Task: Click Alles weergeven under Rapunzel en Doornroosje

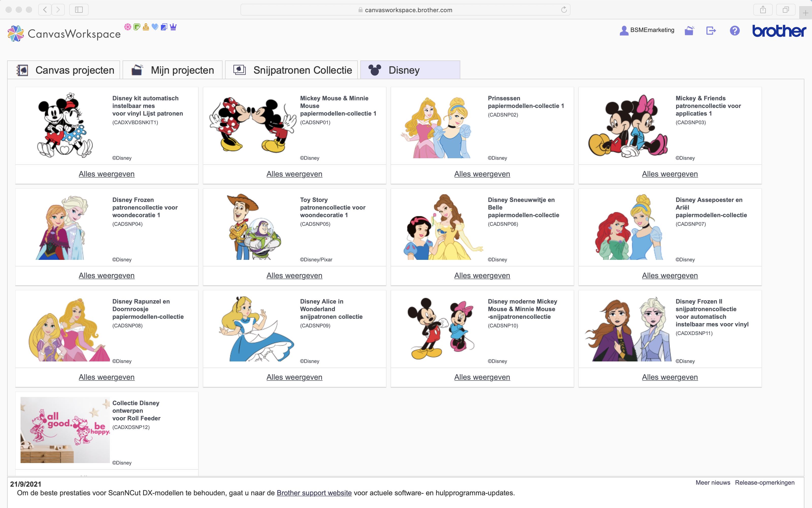Action: tap(107, 377)
